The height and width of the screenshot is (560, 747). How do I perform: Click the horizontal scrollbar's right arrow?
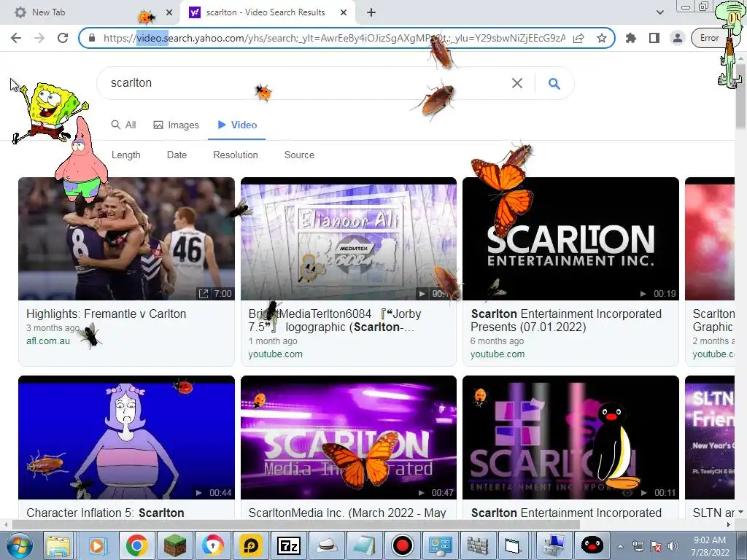click(x=728, y=525)
